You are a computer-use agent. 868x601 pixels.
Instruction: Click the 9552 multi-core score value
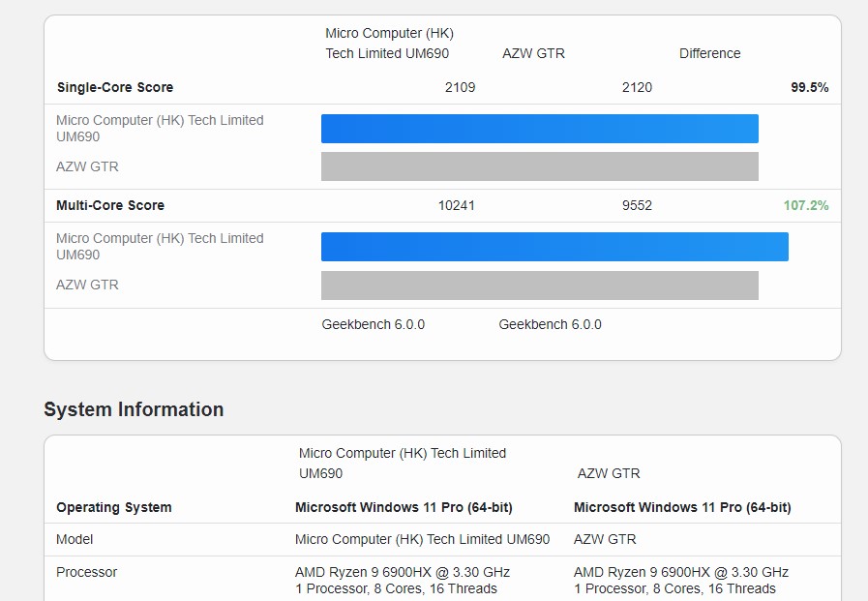point(637,205)
